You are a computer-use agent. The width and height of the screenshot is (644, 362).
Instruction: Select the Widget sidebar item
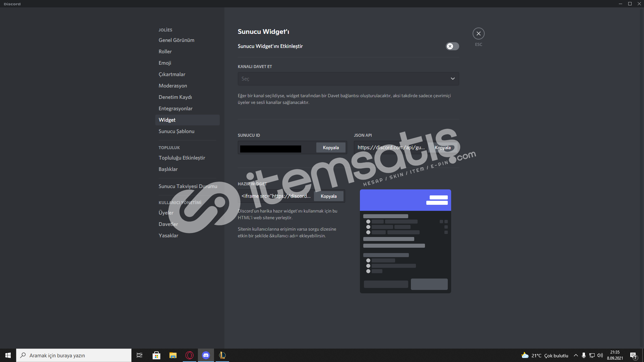coord(187,120)
